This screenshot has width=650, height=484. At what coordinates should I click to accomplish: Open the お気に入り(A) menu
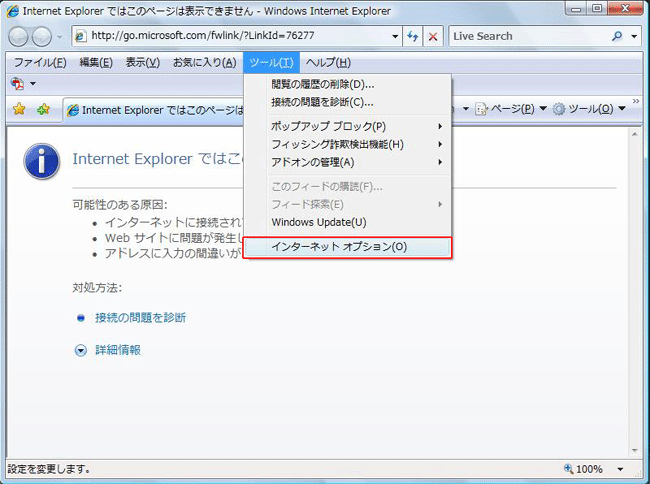[205, 63]
